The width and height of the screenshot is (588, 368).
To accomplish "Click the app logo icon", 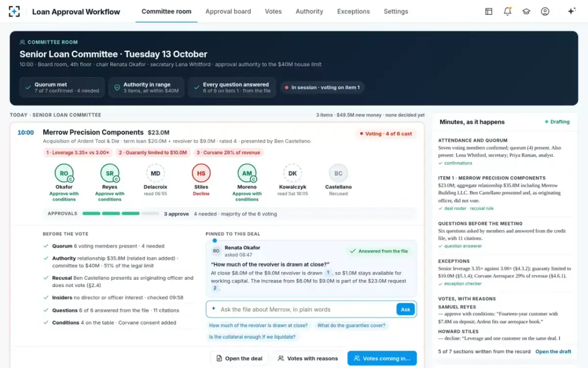I will pos(15,11).
